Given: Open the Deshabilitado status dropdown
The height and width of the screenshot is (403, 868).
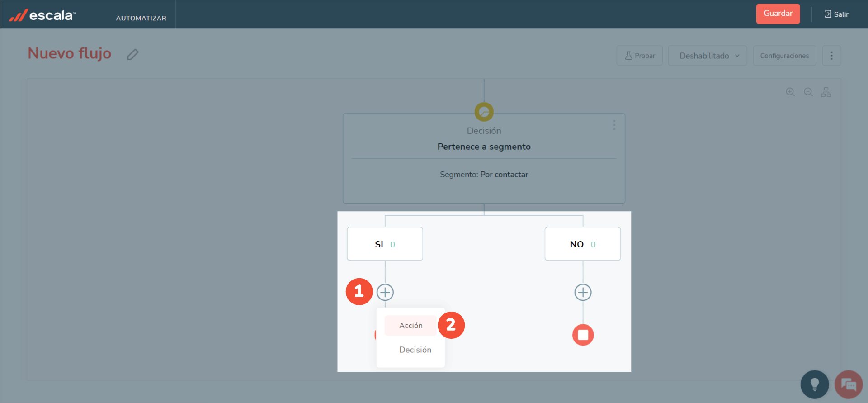Looking at the screenshot, I should click(708, 56).
